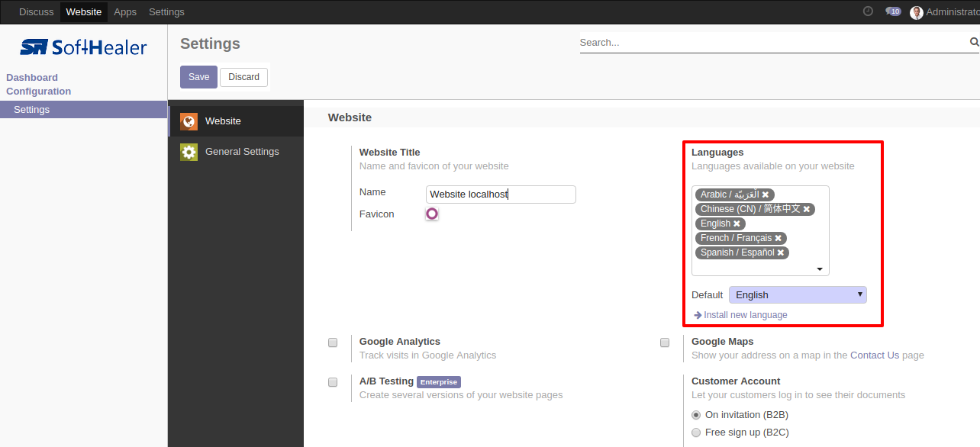Enable the Google Maps checkbox

[x=665, y=342]
